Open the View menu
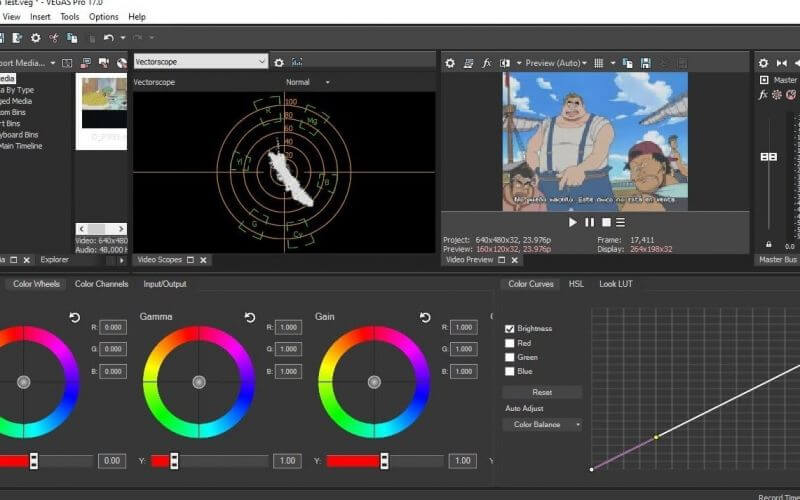This screenshot has height=500, width=800. pyautogui.click(x=11, y=17)
